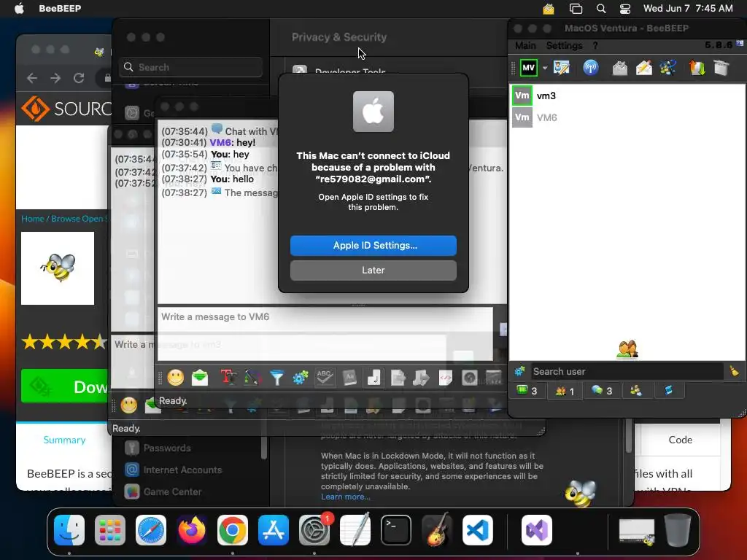Click the MV user avatar in BeeBEEP toolbar
This screenshot has height=560, width=747.
click(x=528, y=68)
